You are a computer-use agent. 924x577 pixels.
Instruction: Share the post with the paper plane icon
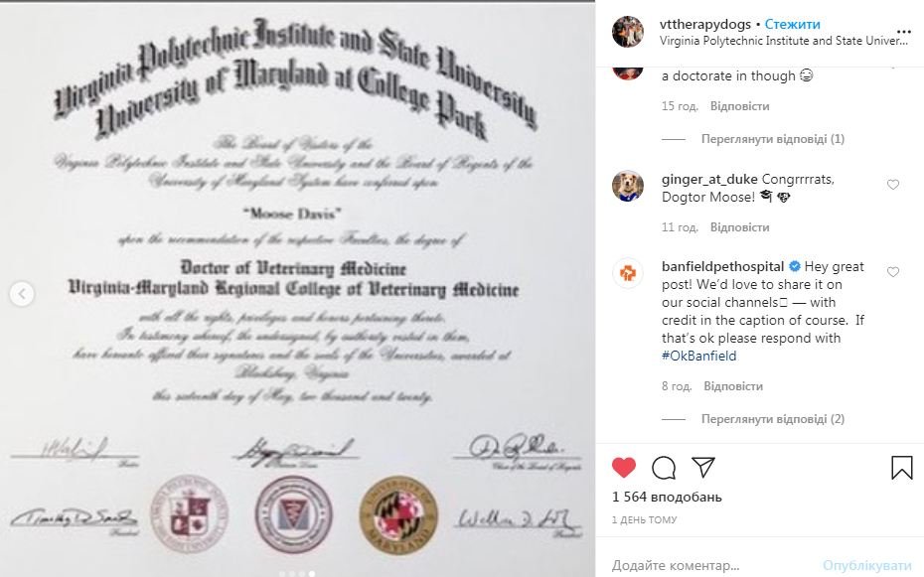[703, 467]
